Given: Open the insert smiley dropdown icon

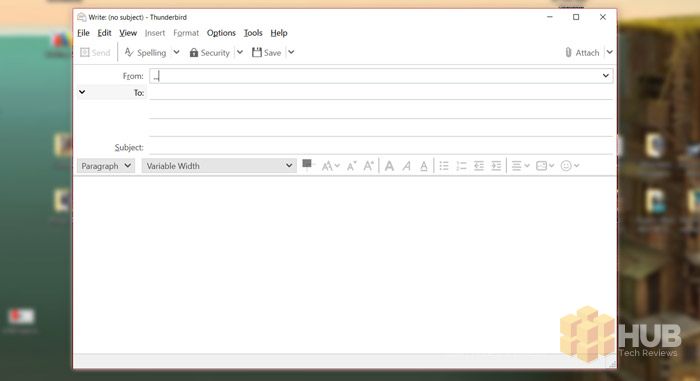Looking at the screenshot, I should [x=570, y=166].
